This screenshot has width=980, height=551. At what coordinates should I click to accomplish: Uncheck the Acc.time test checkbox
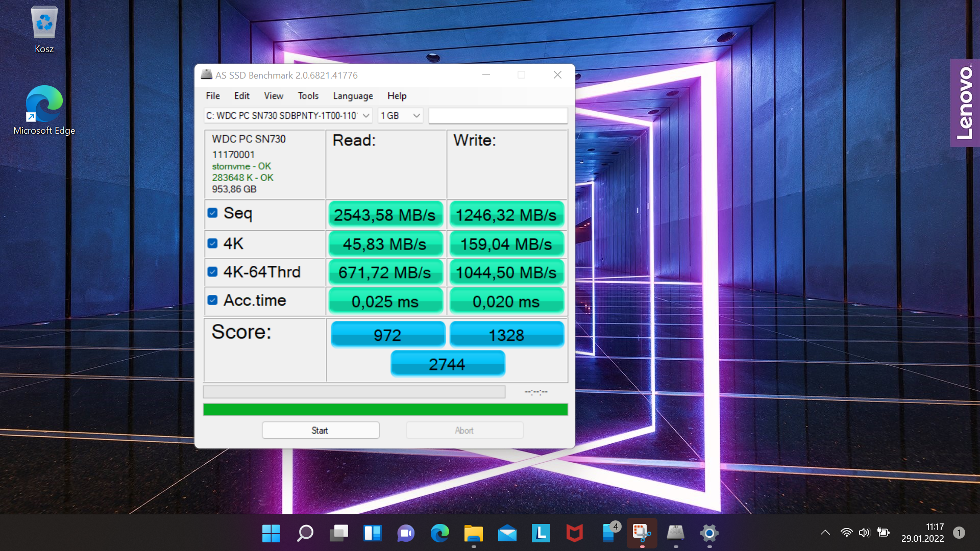point(213,300)
